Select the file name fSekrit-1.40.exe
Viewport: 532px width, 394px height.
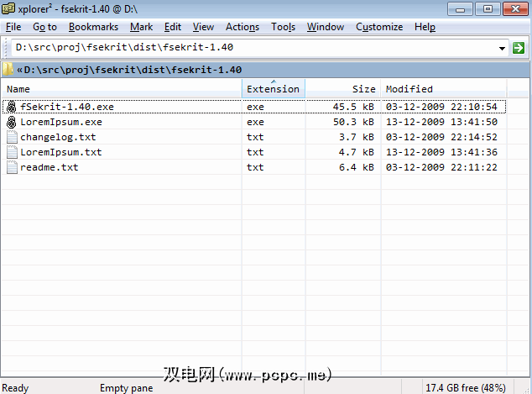point(67,107)
